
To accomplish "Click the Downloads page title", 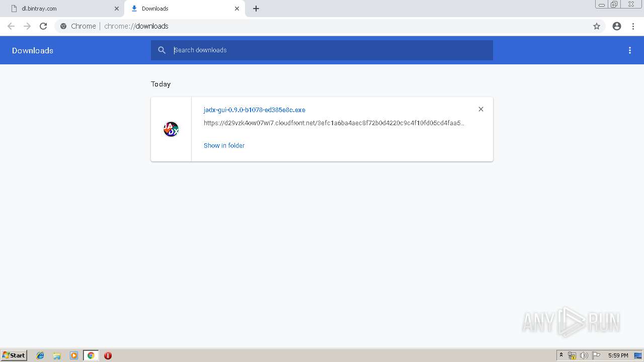I will click(33, 50).
